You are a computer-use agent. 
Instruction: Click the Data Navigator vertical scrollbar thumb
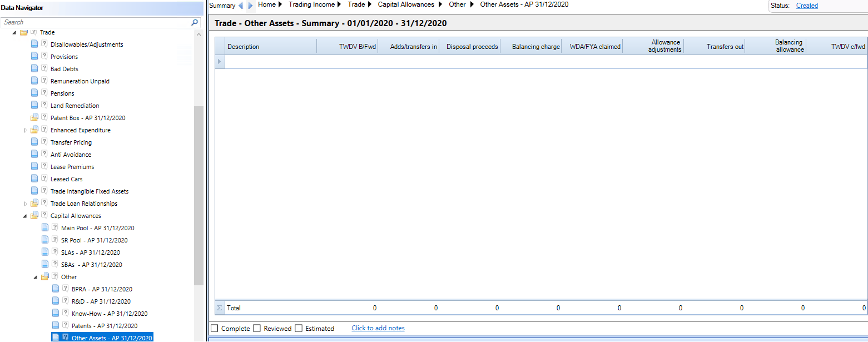199,195
